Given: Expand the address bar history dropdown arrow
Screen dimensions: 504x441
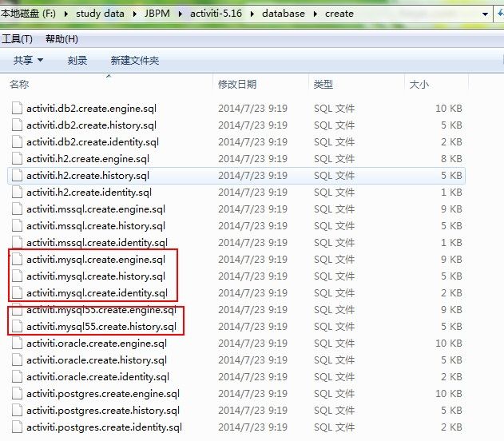Looking at the screenshot, I should click(x=485, y=14).
